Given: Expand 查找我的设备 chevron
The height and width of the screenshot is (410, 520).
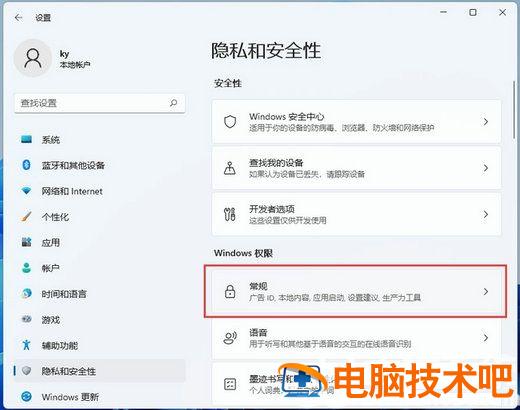Looking at the screenshot, I should (486, 168).
